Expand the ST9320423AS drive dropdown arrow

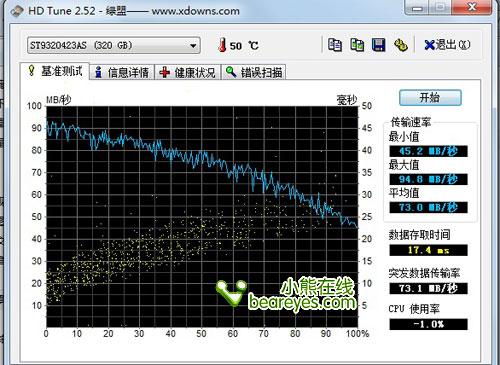[193, 46]
